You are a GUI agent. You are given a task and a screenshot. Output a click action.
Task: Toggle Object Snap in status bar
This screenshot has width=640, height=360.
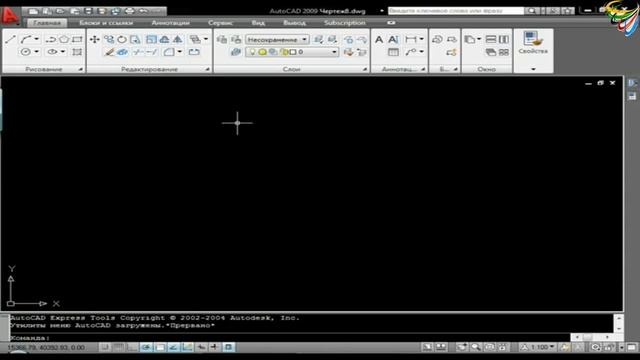coord(160,347)
